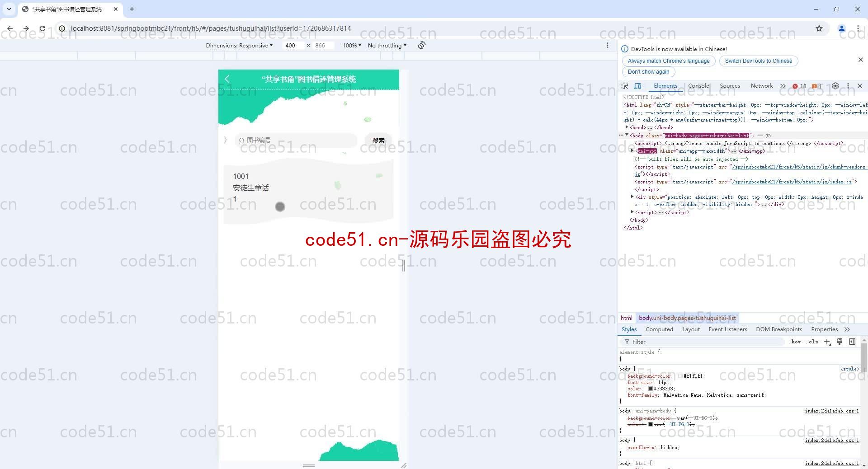Open Chrome's three-dot menu
Image resolution: width=868 pixels, height=469 pixels.
(858, 28)
